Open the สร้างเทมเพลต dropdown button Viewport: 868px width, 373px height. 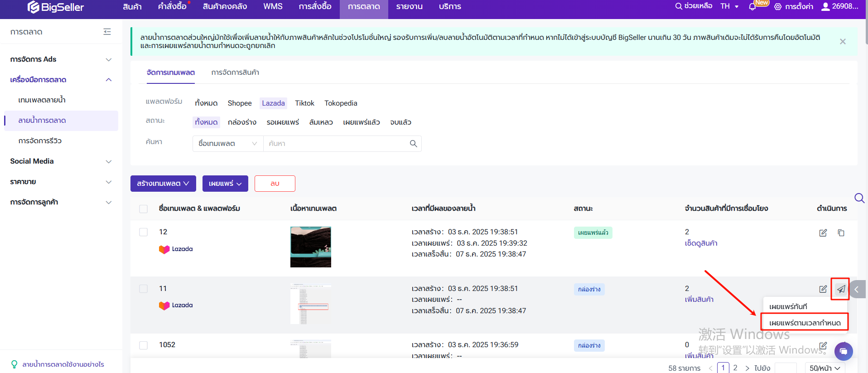(163, 184)
